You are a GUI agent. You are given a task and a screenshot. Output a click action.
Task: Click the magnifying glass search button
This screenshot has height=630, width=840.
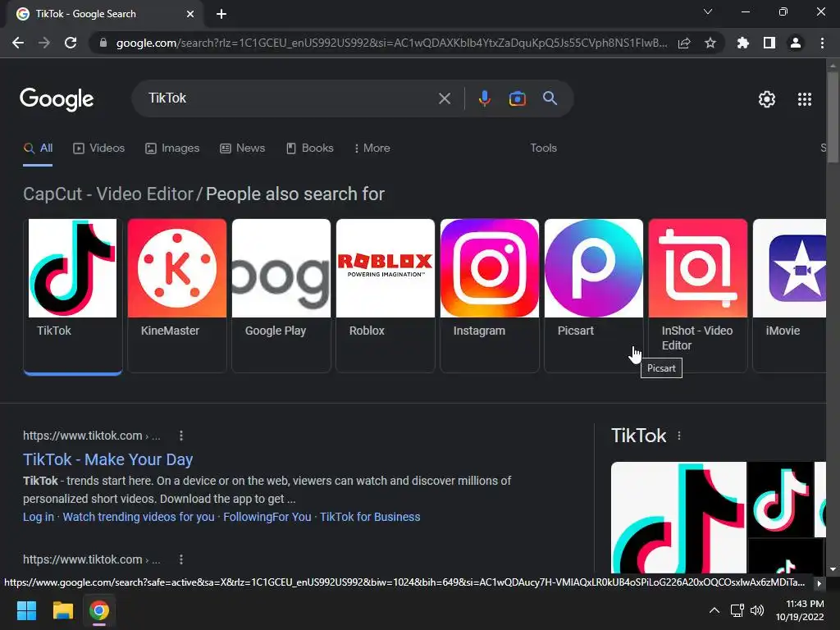(550, 98)
